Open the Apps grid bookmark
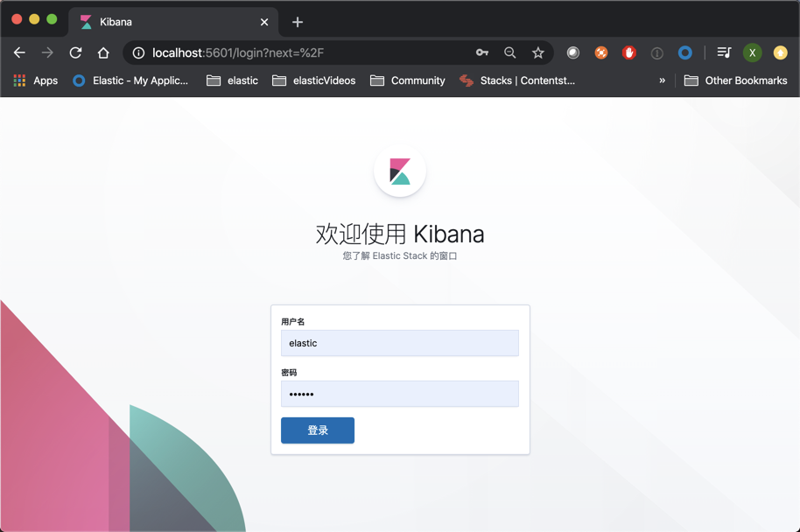 [35, 80]
